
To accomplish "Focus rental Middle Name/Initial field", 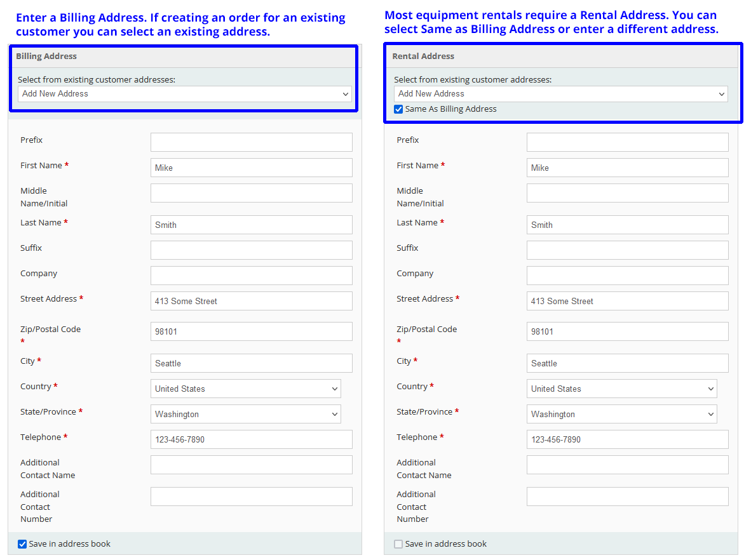I will coord(627,193).
